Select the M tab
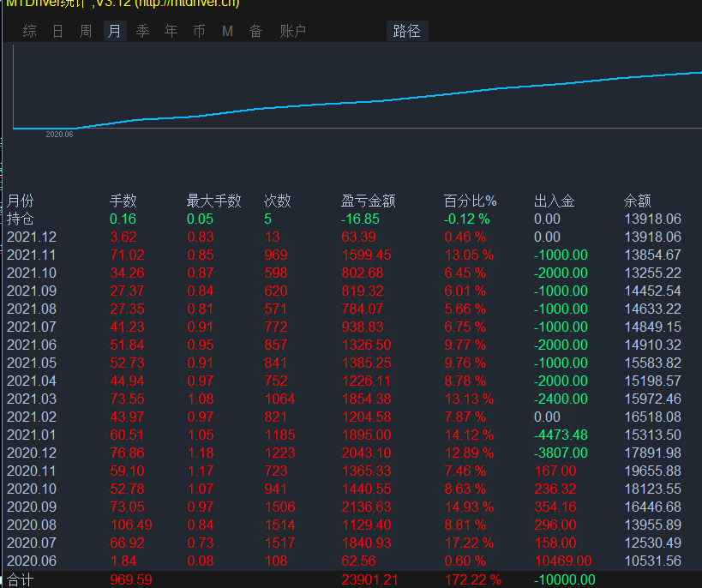The image size is (702, 588). pyautogui.click(x=227, y=31)
